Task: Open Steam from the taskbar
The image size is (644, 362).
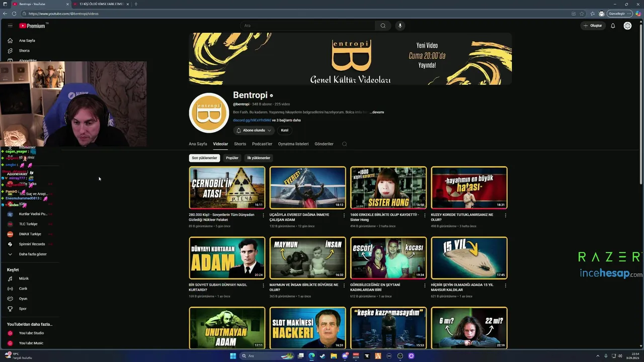Action: tap(322, 356)
